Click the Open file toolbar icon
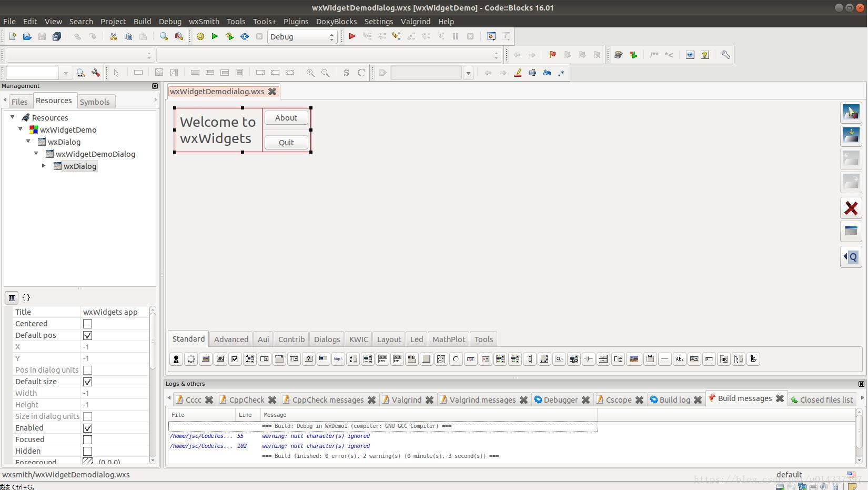This screenshot has height=490, width=868. pos(27,36)
